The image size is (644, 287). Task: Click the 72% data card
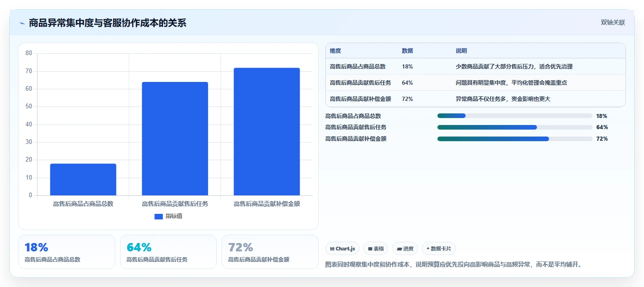coord(270,252)
